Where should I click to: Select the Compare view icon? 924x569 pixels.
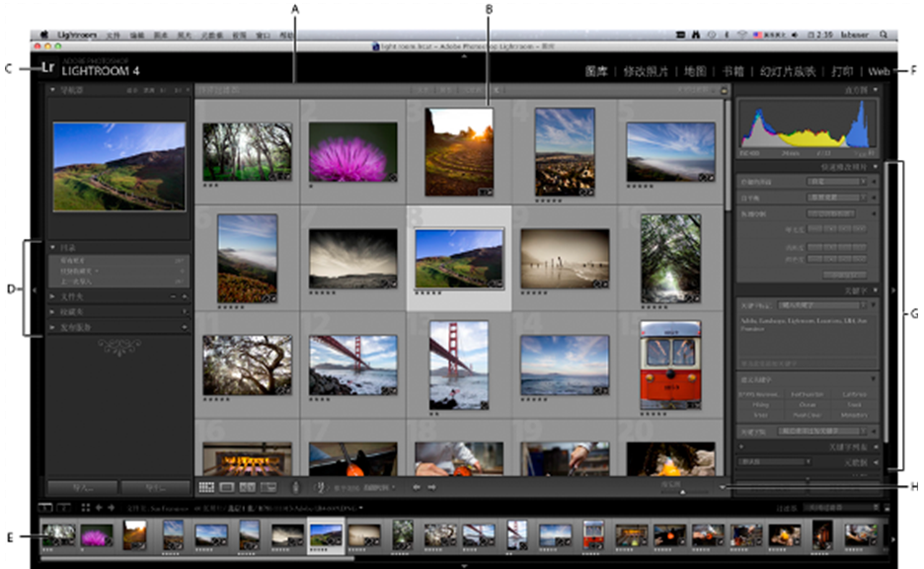click(x=247, y=487)
